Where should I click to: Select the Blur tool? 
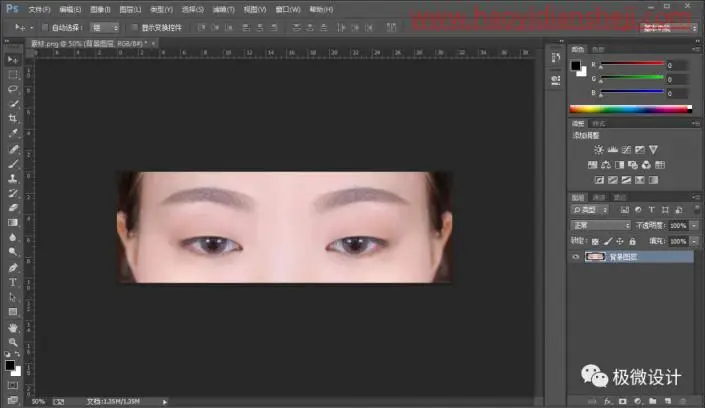pos(13,237)
